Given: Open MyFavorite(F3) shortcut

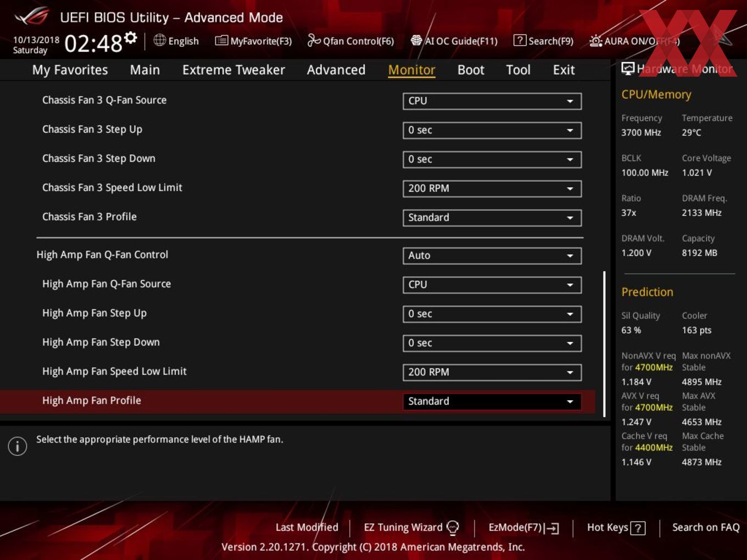Looking at the screenshot, I should [x=253, y=41].
